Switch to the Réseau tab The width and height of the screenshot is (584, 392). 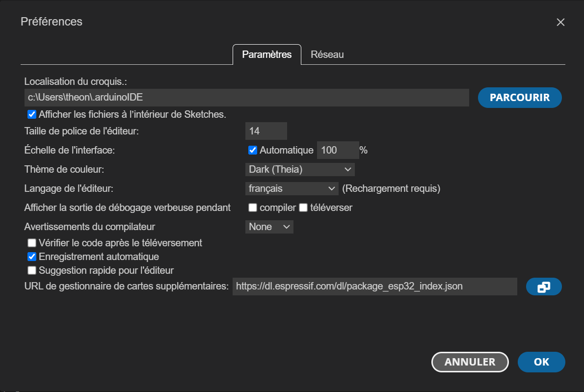327,54
